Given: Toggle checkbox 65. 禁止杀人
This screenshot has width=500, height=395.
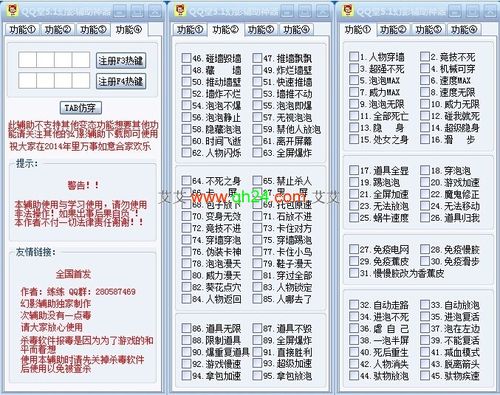Looking at the screenshot, I should (x=257, y=181).
